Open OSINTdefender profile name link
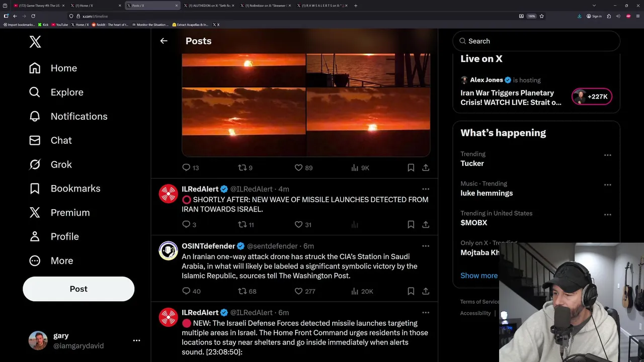The height and width of the screenshot is (362, 644). pyautogui.click(x=208, y=246)
